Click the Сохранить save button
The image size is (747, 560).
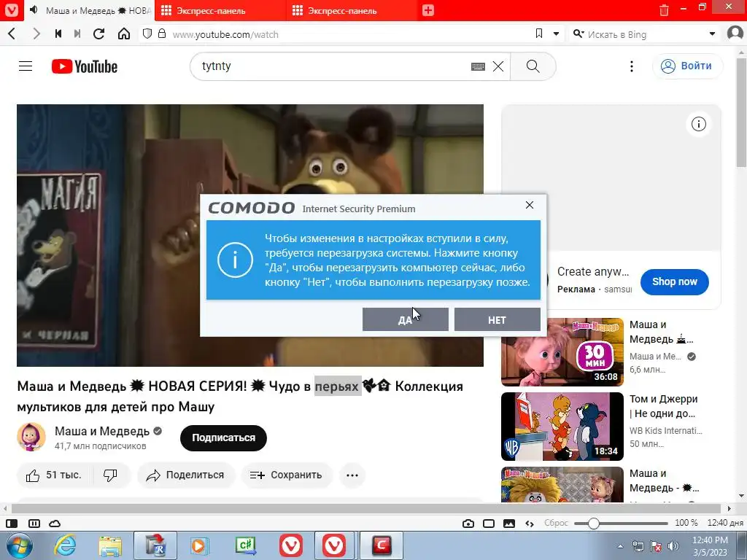286,475
